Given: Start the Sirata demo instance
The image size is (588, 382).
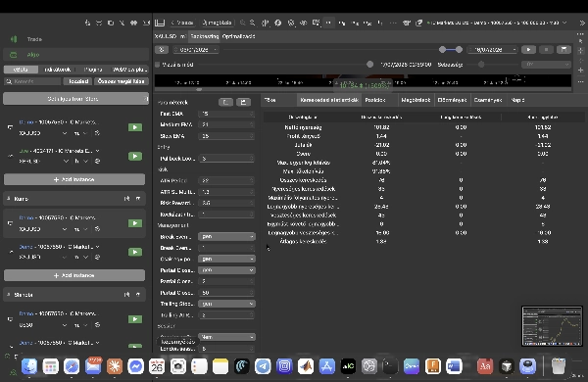Looking at the screenshot, I should coord(135,319).
